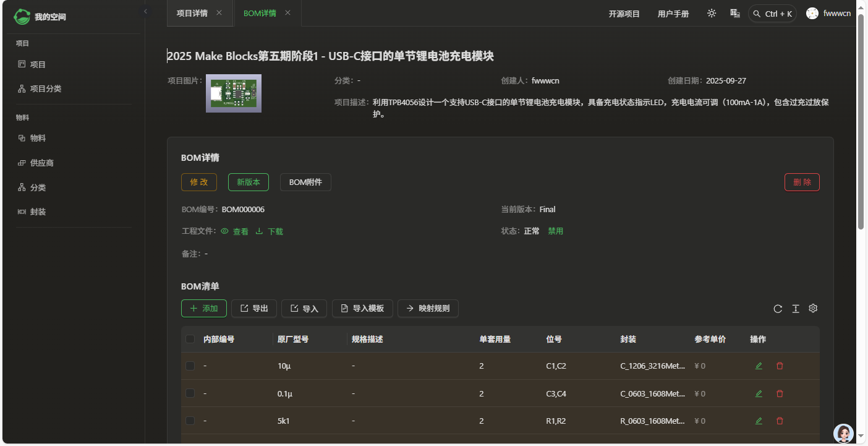Open the chat assistant avatar icon

point(843,434)
